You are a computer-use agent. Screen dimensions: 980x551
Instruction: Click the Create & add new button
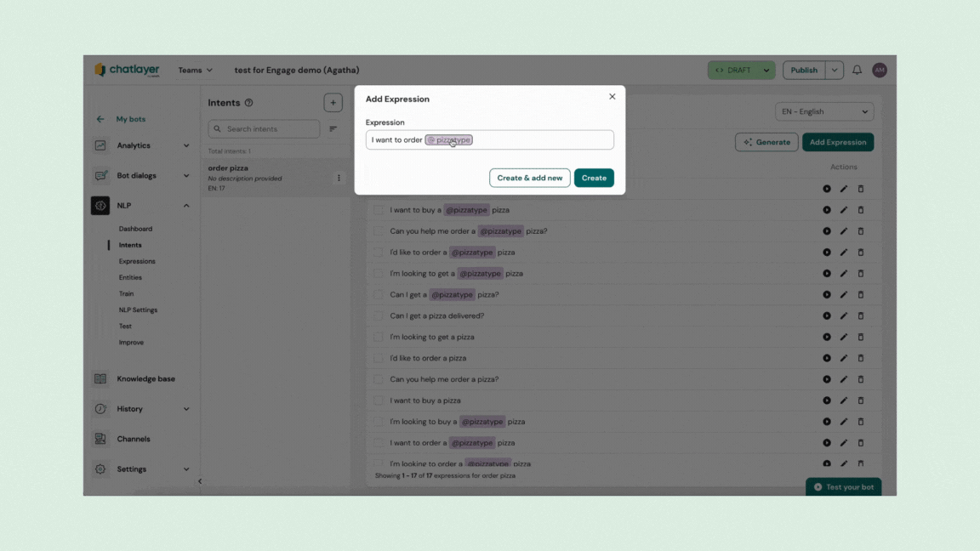point(529,178)
